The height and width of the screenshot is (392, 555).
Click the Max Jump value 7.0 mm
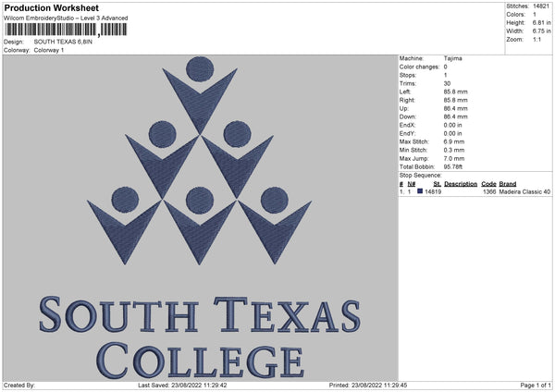point(454,158)
